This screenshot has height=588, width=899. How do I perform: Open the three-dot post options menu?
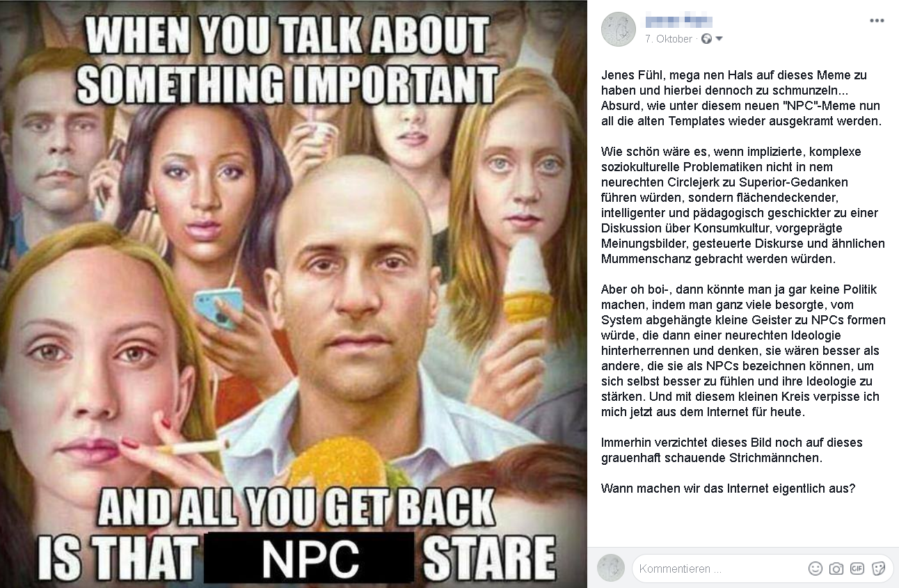877,21
